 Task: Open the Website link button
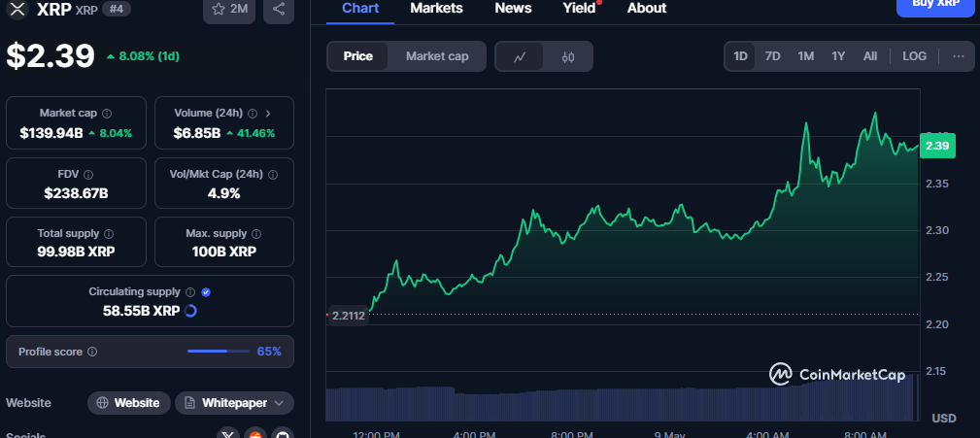129,403
